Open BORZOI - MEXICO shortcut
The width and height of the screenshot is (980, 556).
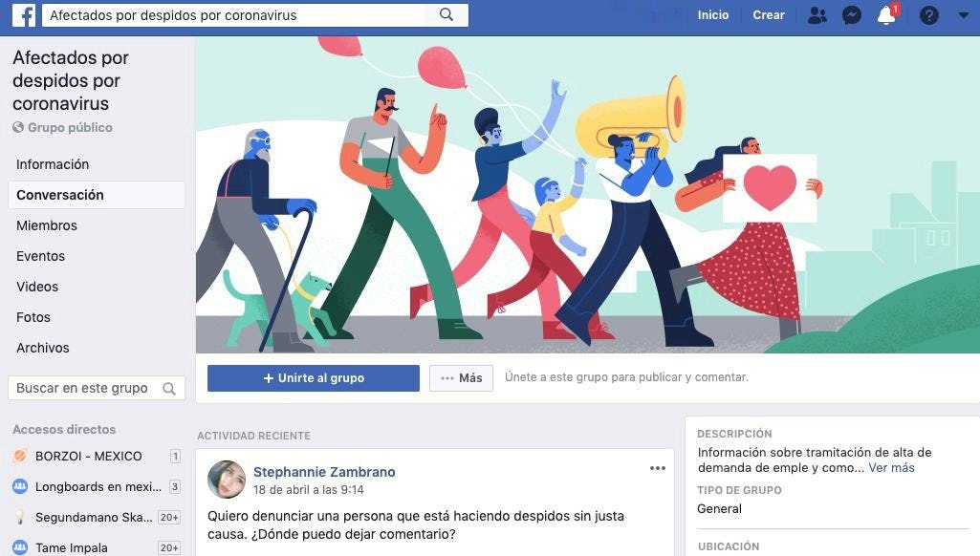coord(88,456)
